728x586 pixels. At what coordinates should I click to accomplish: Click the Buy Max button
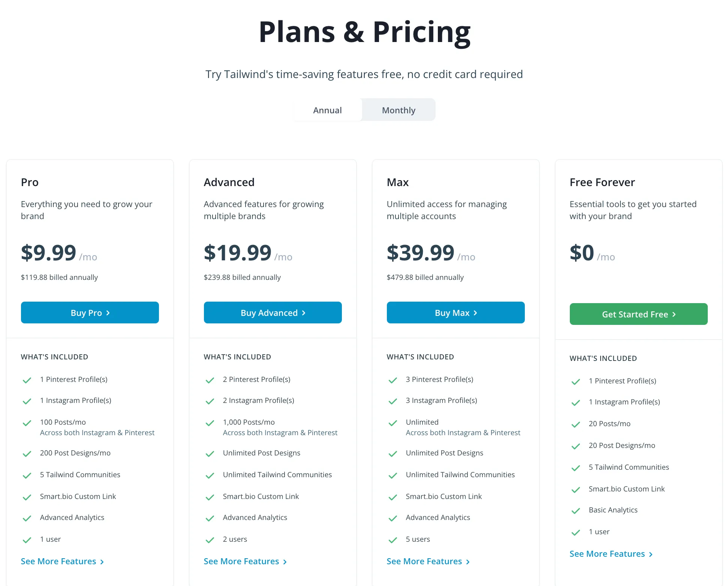point(456,313)
